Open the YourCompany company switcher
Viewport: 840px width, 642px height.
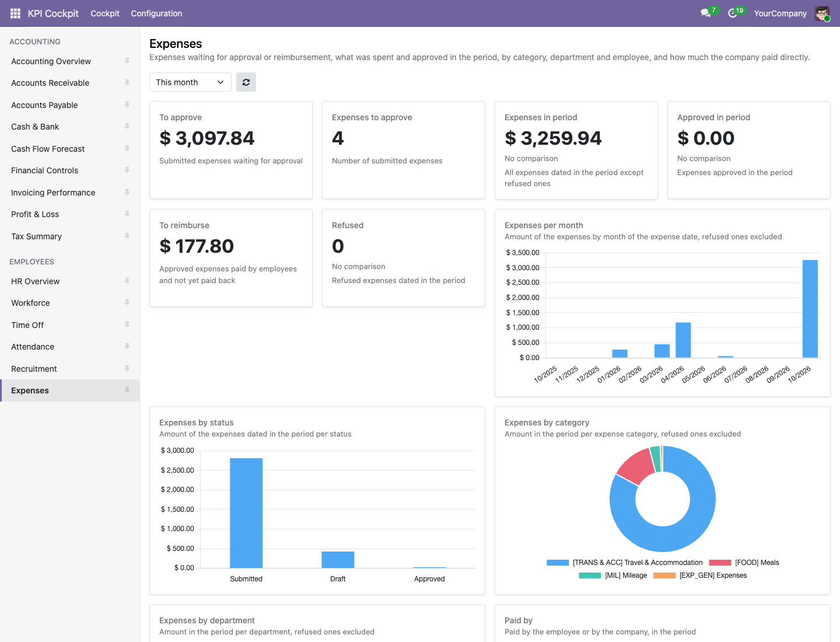(780, 13)
